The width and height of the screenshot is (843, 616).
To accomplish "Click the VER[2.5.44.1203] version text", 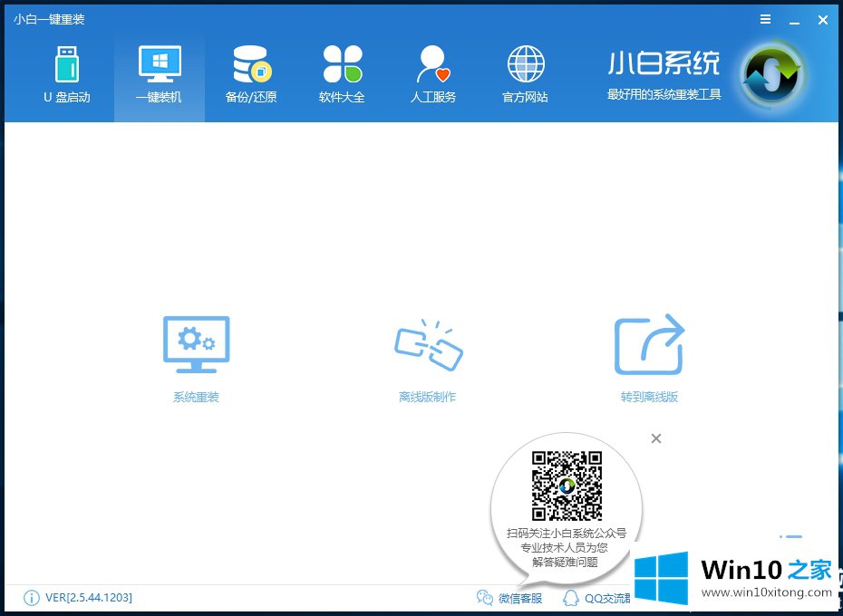I will click(89, 598).
